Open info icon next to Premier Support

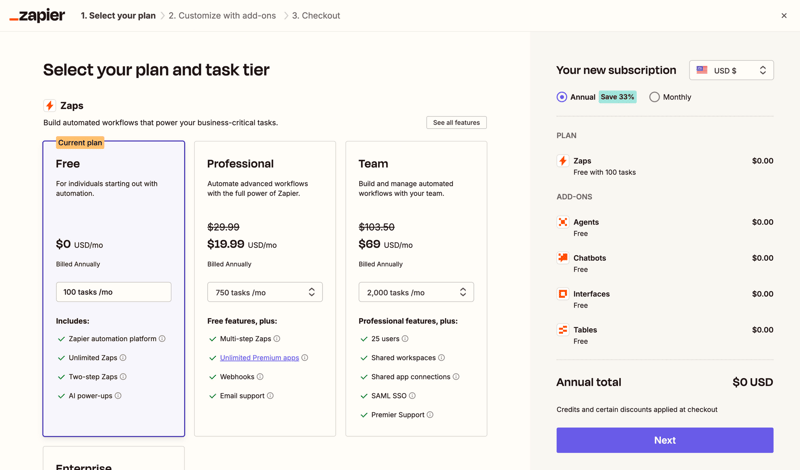[430, 415]
